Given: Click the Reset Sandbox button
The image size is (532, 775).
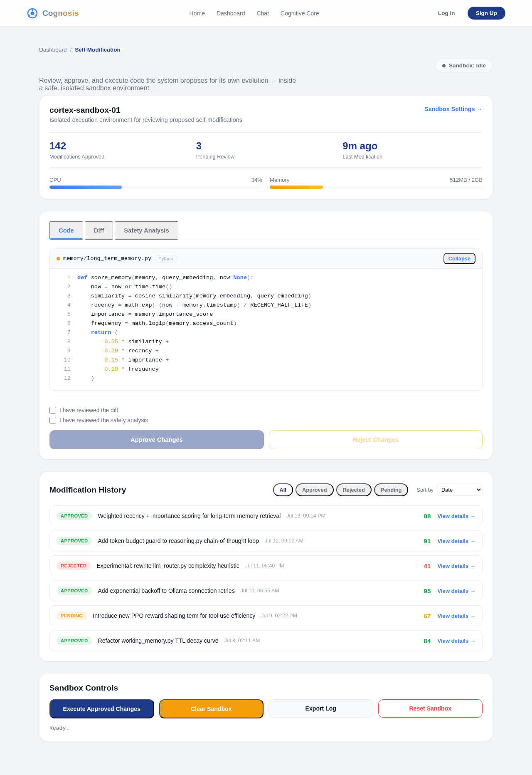Looking at the screenshot, I should (430, 708).
